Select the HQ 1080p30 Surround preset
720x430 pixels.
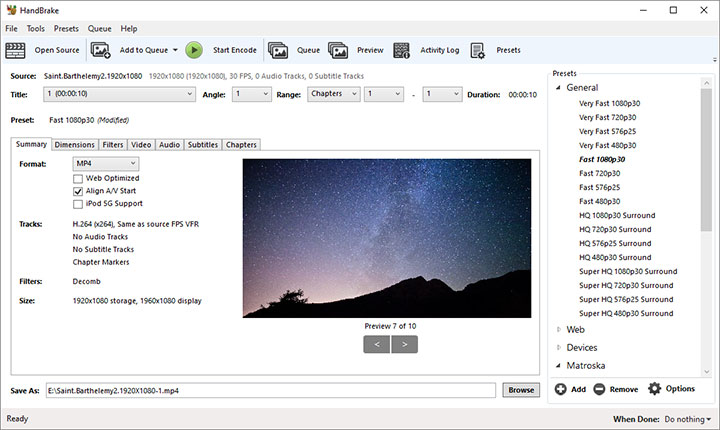(617, 215)
